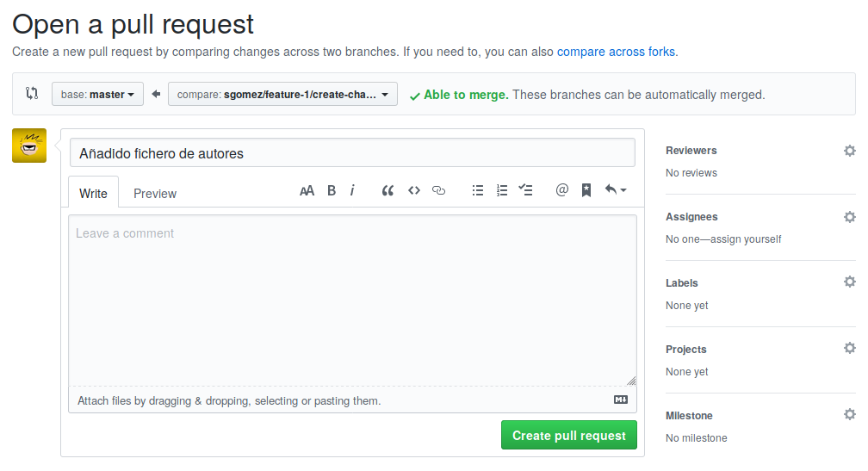The width and height of the screenshot is (868, 471).
Task: Open Reviewers gear settings
Action: (850, 151)
